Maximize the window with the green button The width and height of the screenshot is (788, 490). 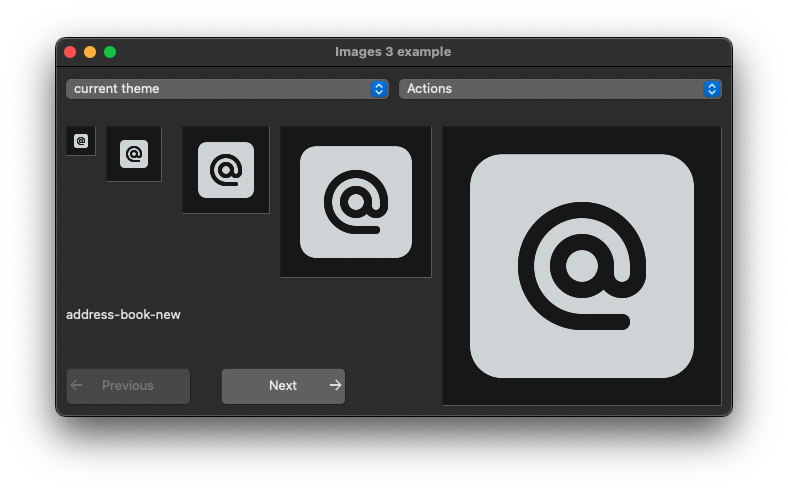[110, 52]
